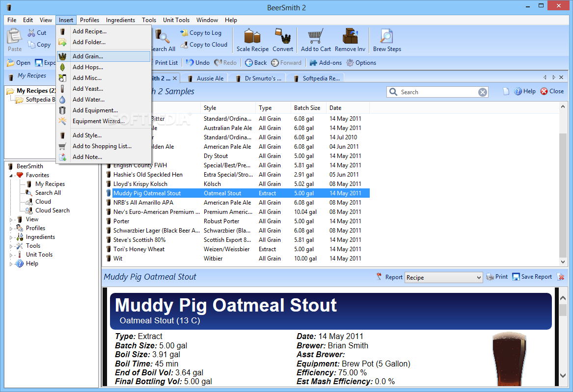This screenshot has width=573, height=392.
Task: Select Add Hops menu entry
Action: (x=104, y=67)
